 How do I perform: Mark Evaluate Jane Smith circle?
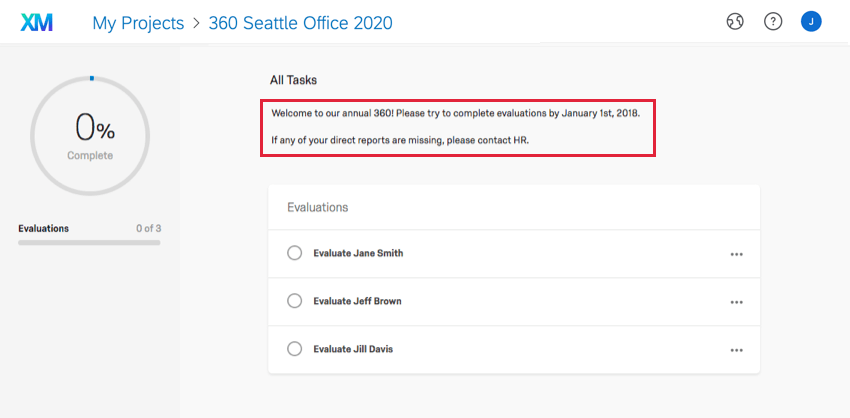[x=294, y=253]
